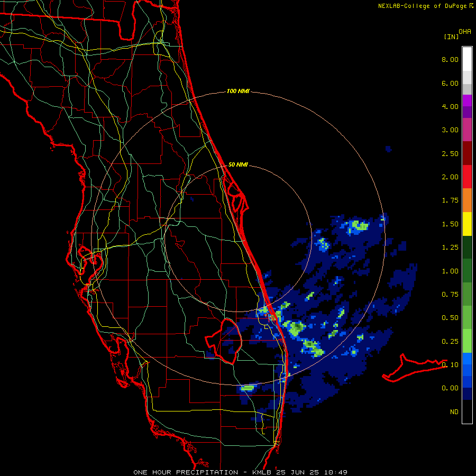Click the 50 NMI range ring label
Image resolution: width=476 pixels, height=476 pixels.
point(238,164)
